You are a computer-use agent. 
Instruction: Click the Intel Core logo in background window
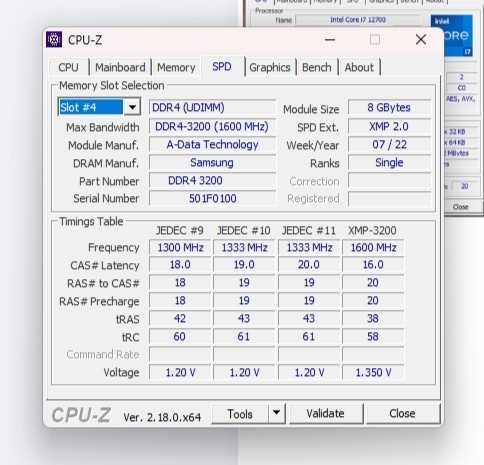tap(456, 35)
